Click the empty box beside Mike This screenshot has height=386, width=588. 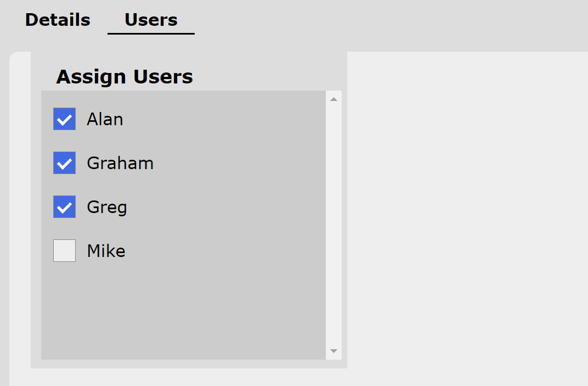(64, 251)
